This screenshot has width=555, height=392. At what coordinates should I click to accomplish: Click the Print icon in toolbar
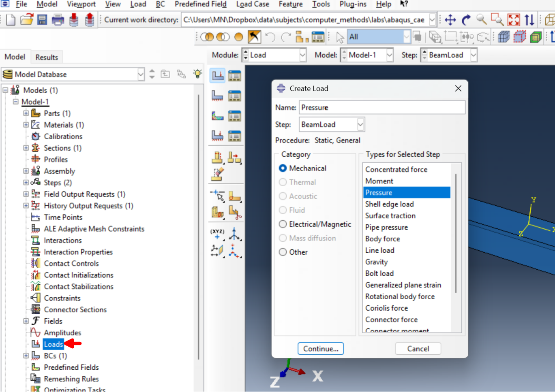click(x=58, y=19)
